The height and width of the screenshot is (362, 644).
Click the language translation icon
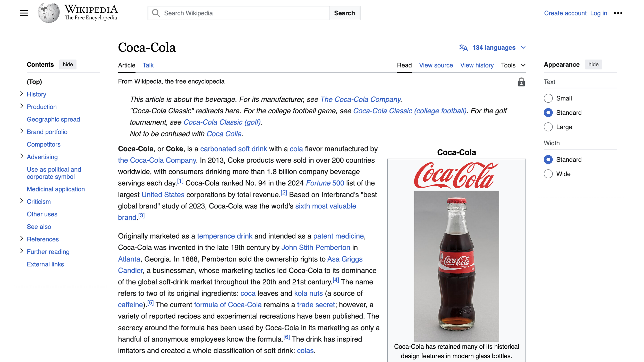(x=463, y=48)
